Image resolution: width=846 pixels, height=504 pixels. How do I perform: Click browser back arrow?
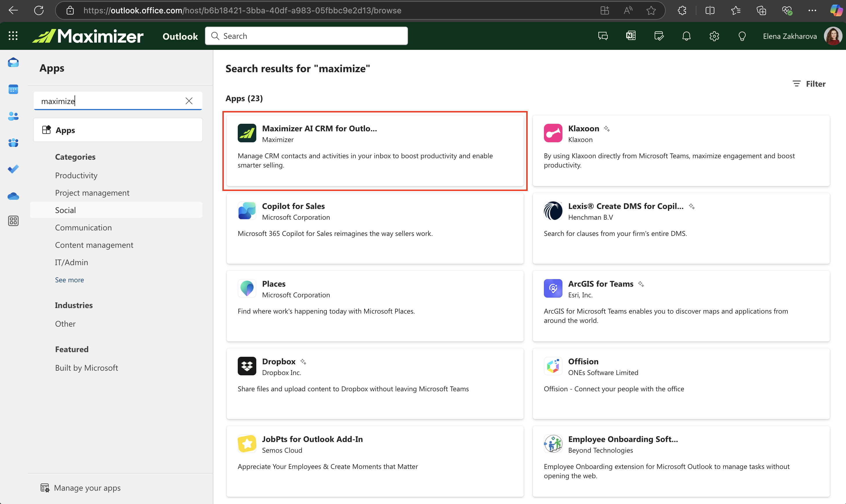(x=13, y=10)
